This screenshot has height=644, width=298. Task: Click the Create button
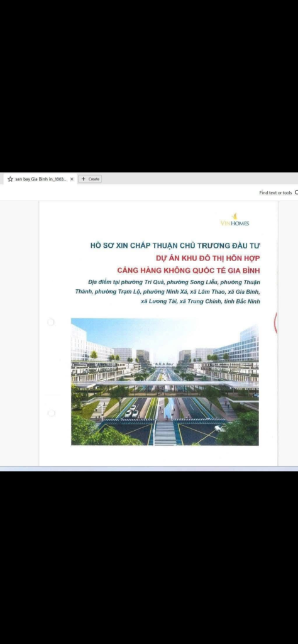90,179
